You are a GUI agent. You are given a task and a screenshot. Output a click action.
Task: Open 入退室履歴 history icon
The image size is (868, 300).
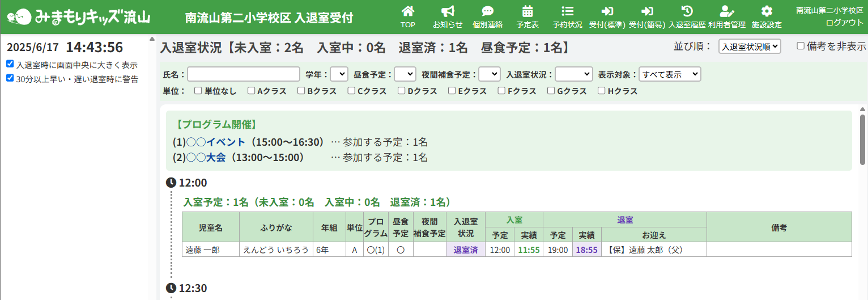687,11
